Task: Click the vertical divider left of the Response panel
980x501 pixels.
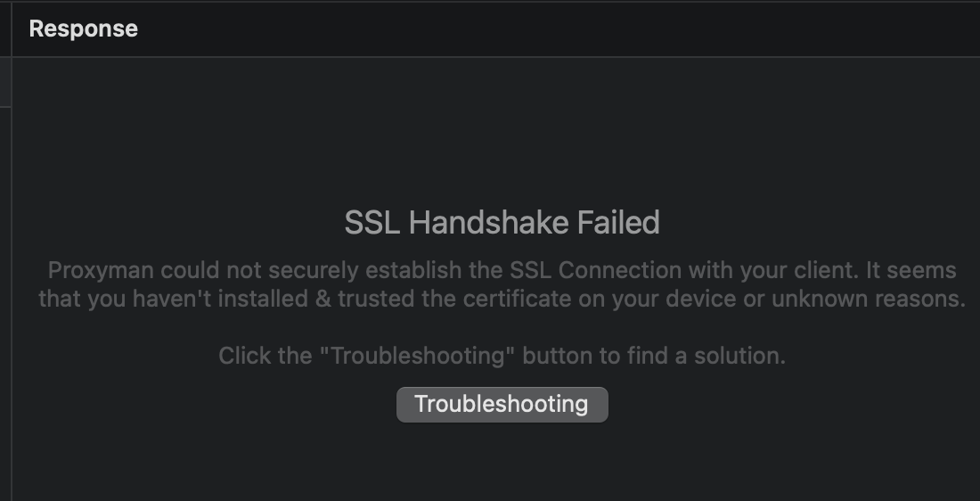Action: click(x=12, y=267)
